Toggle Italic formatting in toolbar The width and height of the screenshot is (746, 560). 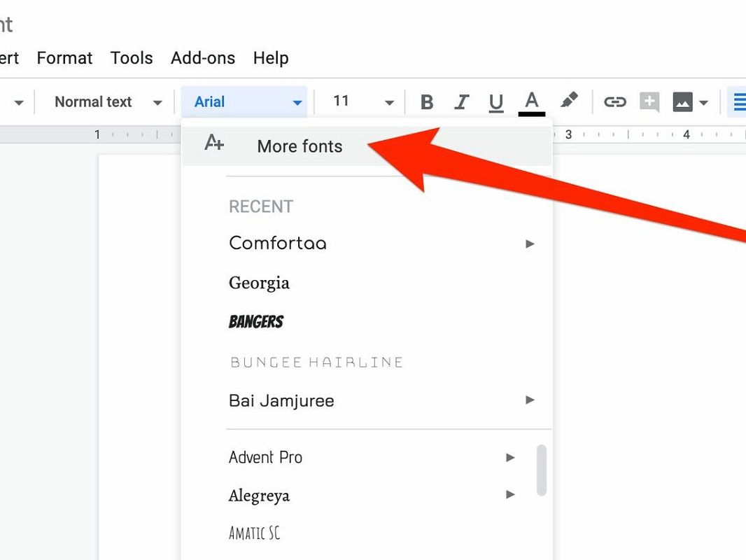pyautogui.click(x=461, y=102)
